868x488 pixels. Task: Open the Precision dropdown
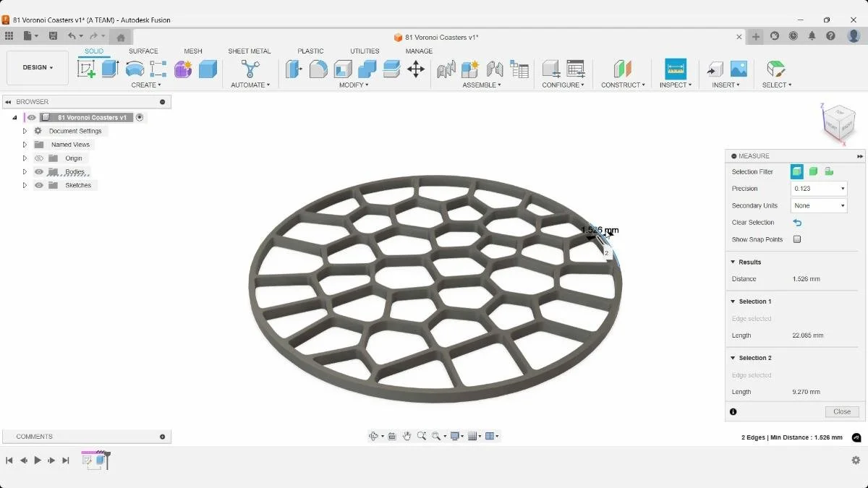coord(819,189)
